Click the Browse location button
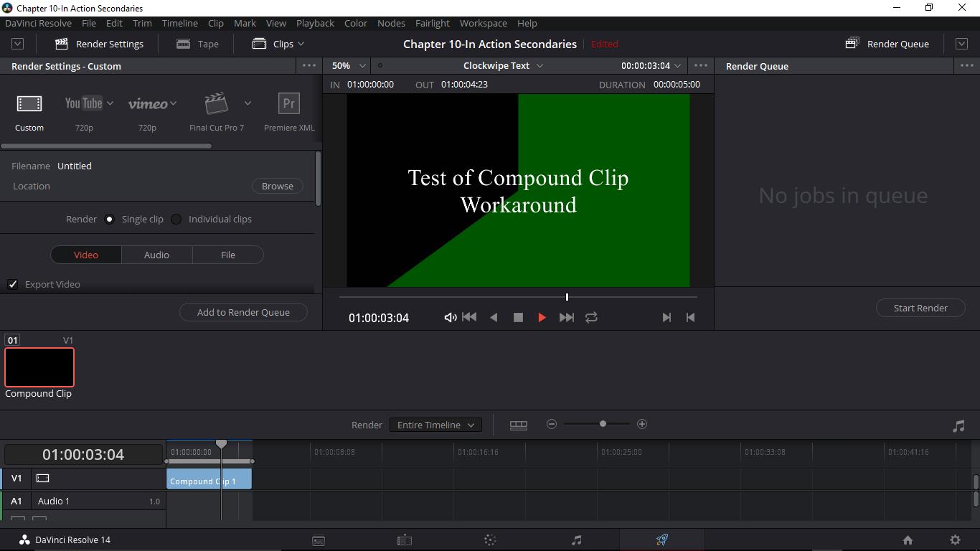The width and height of the screenshot is (980, 551). pos(277,186)
